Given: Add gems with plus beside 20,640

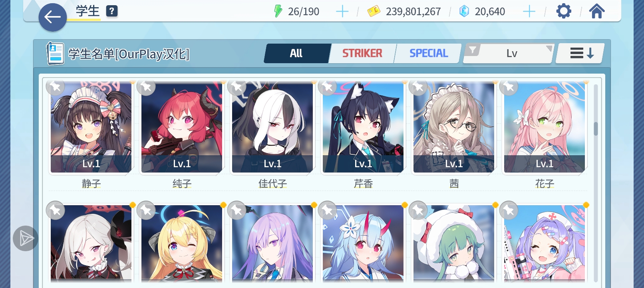Looking at the screenshot, I should (x=529, y=12).
